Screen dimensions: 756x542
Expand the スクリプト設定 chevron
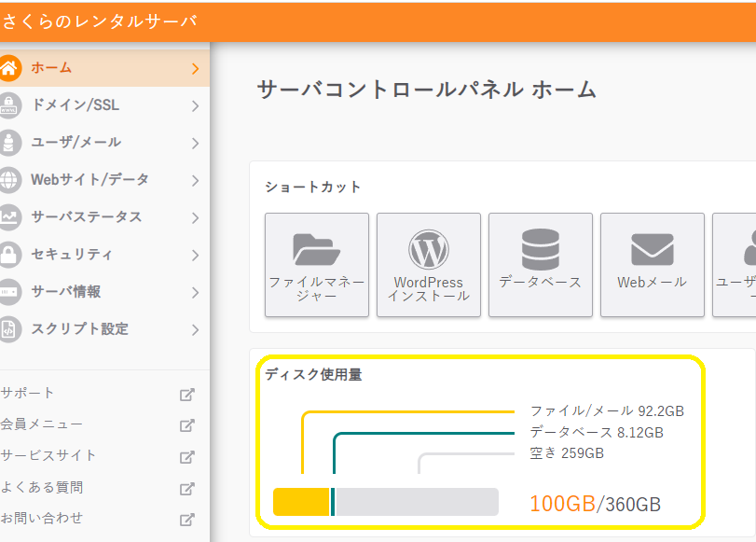tap(195, 329)
